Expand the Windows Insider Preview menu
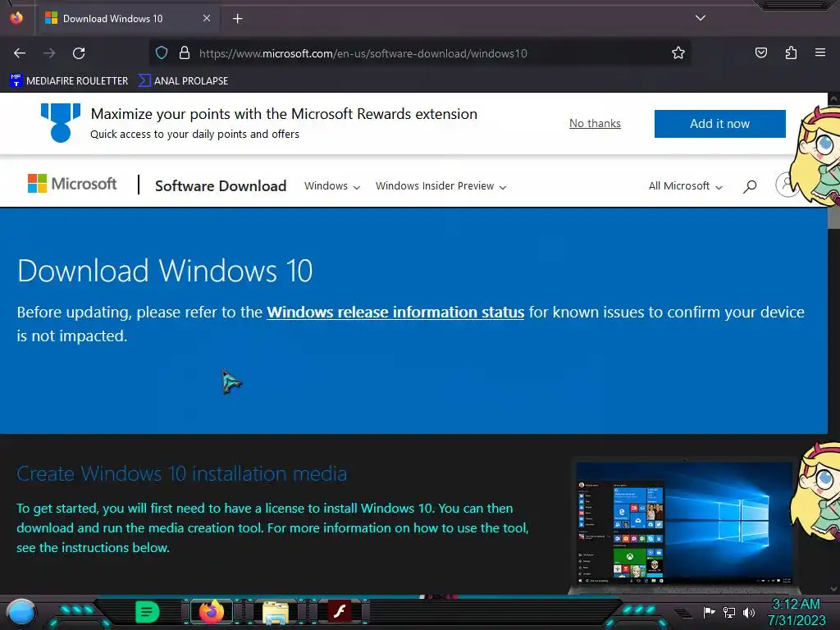This screenshot has width=840, height=630. [441, 186]
